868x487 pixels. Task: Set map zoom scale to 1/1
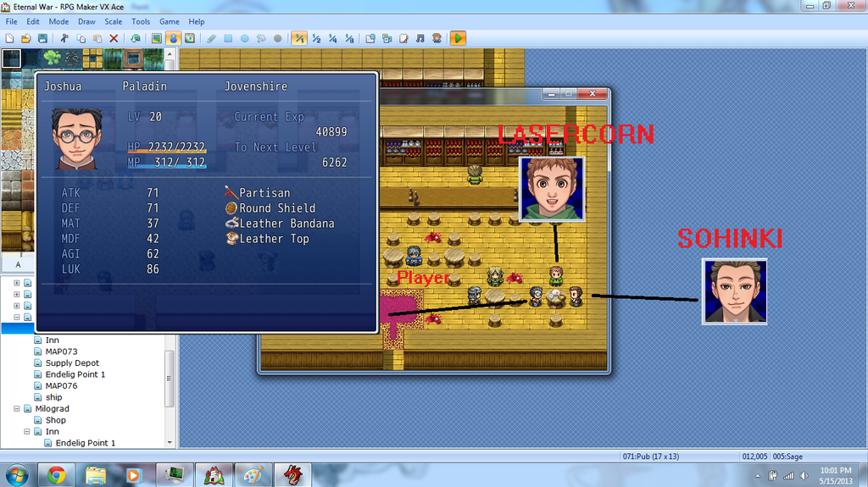[x=299, y=38]
